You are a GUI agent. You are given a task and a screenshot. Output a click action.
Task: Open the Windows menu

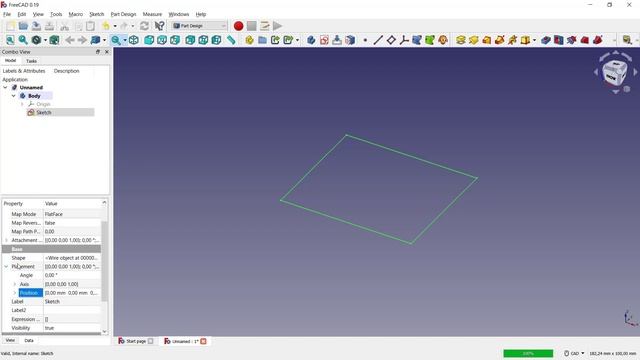coord(179,14)
